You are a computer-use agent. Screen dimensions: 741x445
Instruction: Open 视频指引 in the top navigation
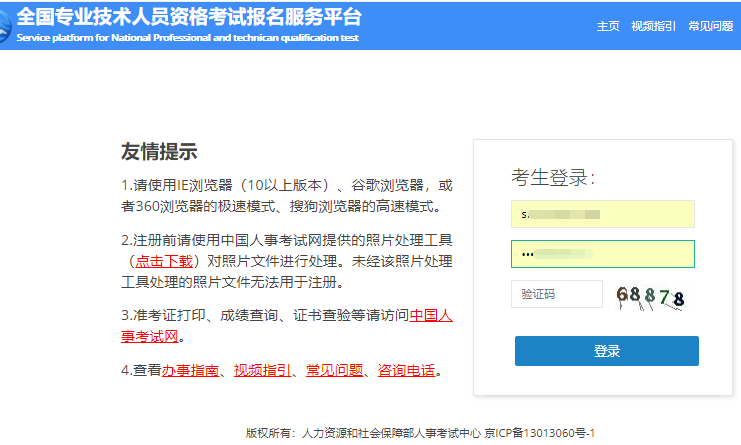pyautogui.click(x=653, y=26)
